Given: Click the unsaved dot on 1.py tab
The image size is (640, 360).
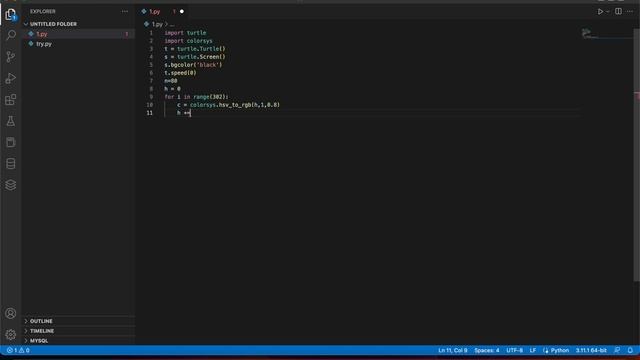Looking at the screenshot, I should 182,11.
